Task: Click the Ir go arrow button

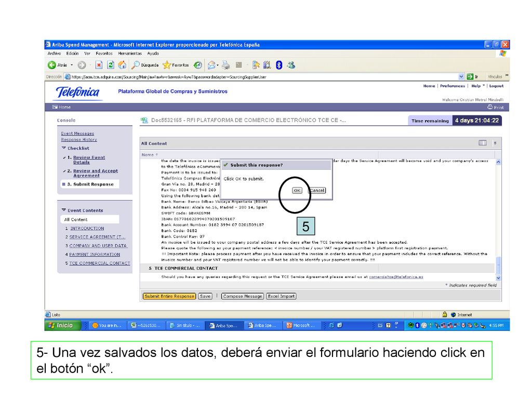Action: (473, 77)
